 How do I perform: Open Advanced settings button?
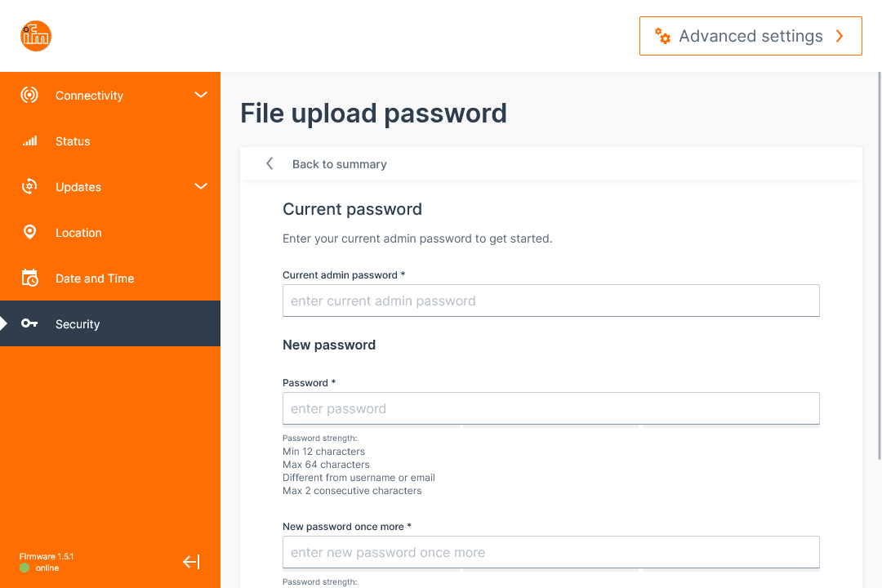(x=751, y=36)
